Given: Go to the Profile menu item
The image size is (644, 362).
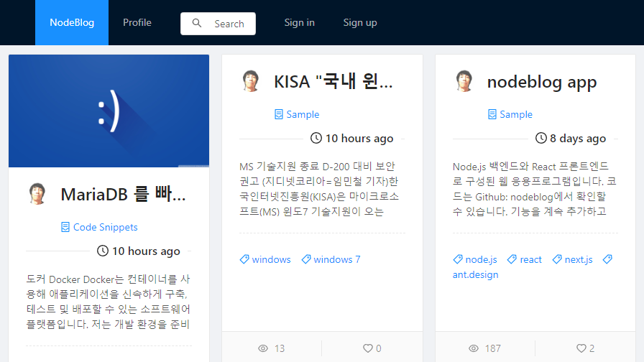Looking at the screenshot, I should point(137,23).
